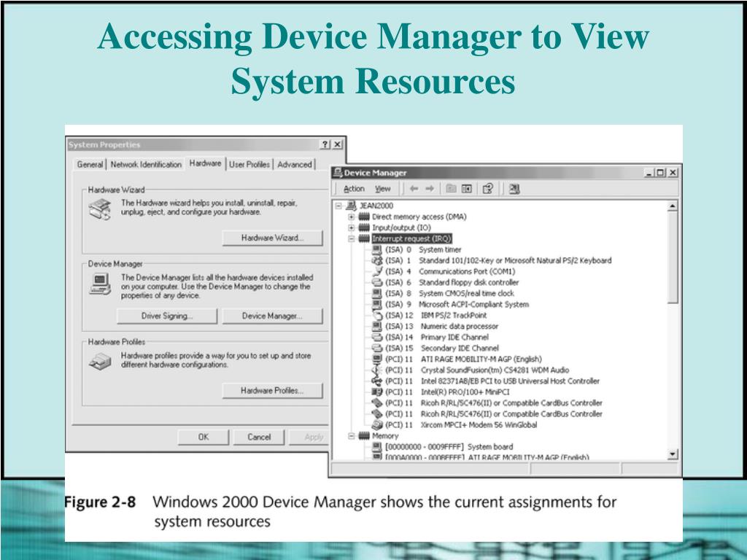Click the Hardware Profiles... button
The height and width of the screenshot is (560, 747).
click(273, 391)
